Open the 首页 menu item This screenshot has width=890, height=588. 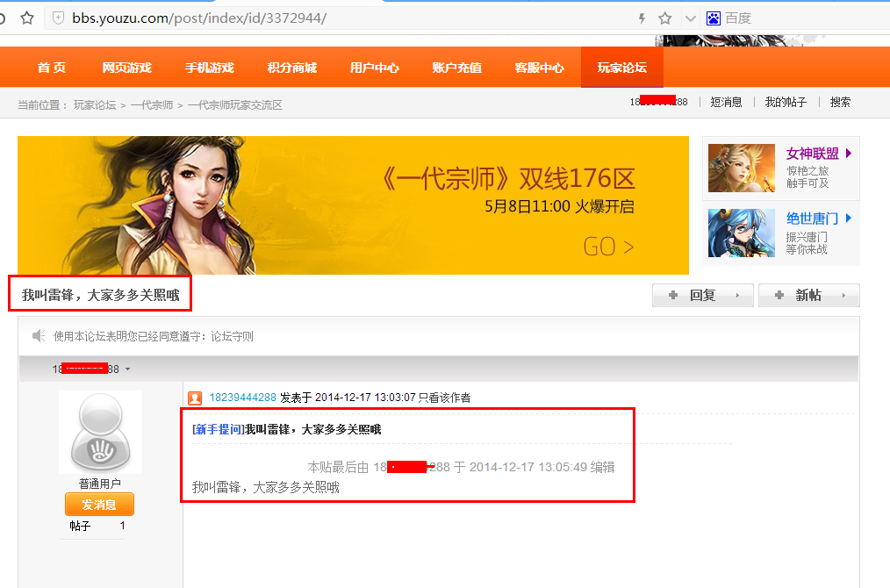coord(52,68)
